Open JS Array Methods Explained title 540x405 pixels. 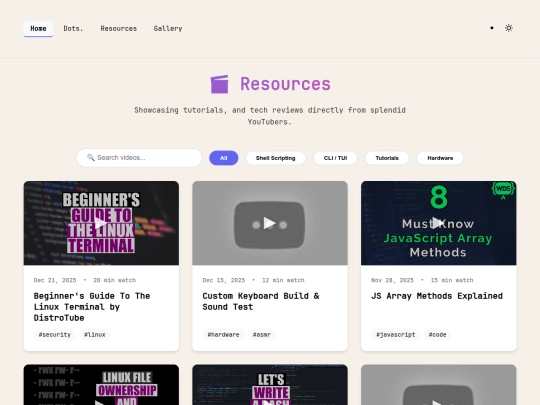point(437,296)
